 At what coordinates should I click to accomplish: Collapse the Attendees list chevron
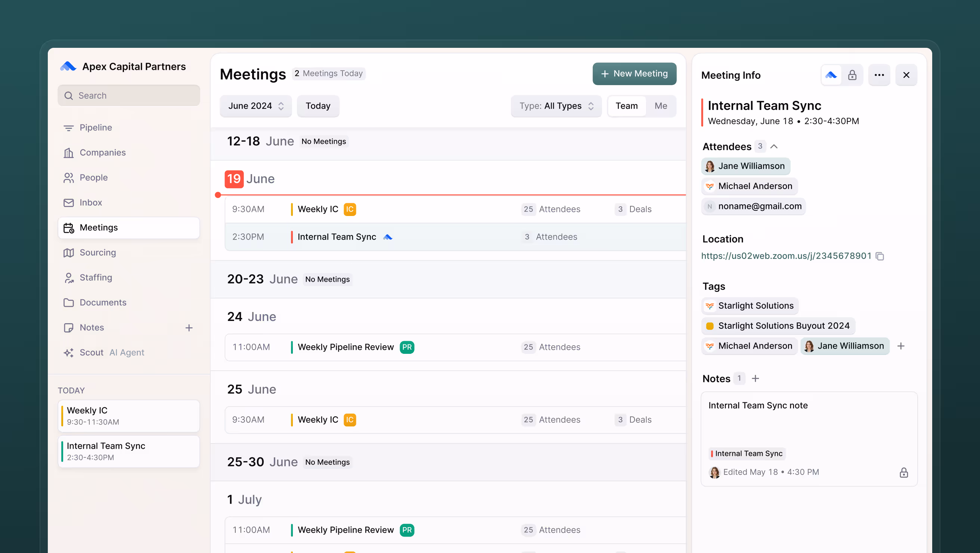tap(774, 146)
